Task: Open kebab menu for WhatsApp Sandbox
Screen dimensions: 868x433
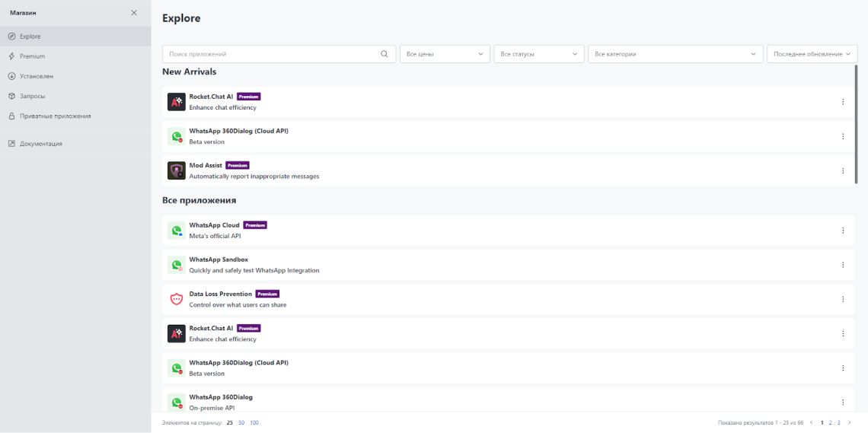Action: point(843,265)
